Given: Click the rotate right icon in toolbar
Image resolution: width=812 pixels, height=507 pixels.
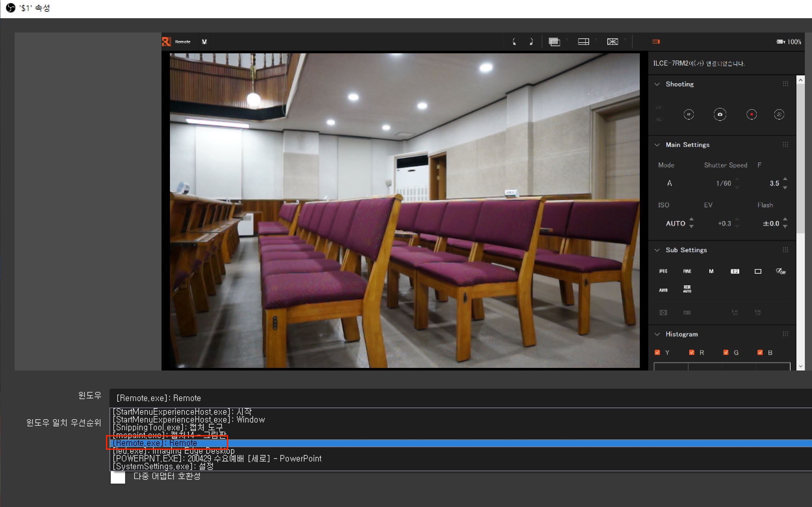Looking at the screenshot, I should click(x=531, y=42).
